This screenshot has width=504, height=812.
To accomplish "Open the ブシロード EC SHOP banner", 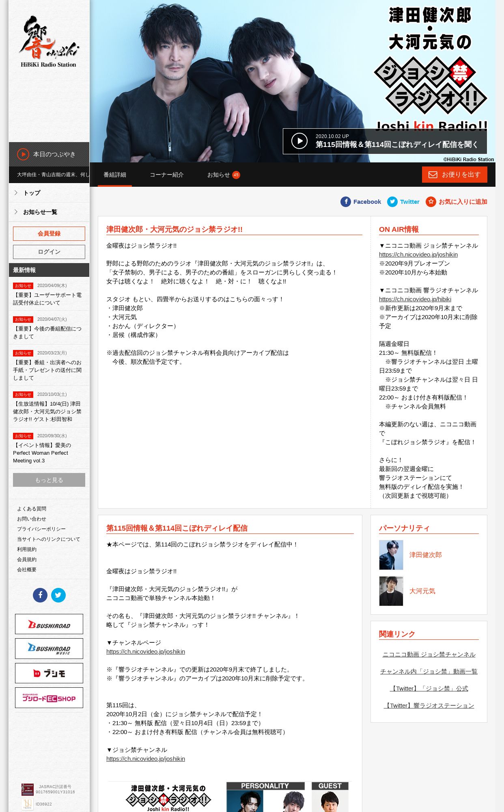I will [49, 698].
